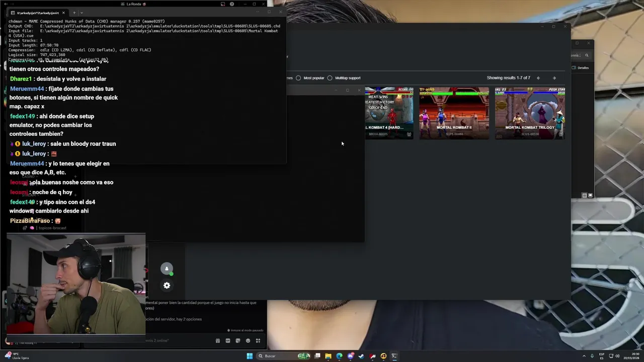Open the ESP language indicator

(x=601, y=356)
